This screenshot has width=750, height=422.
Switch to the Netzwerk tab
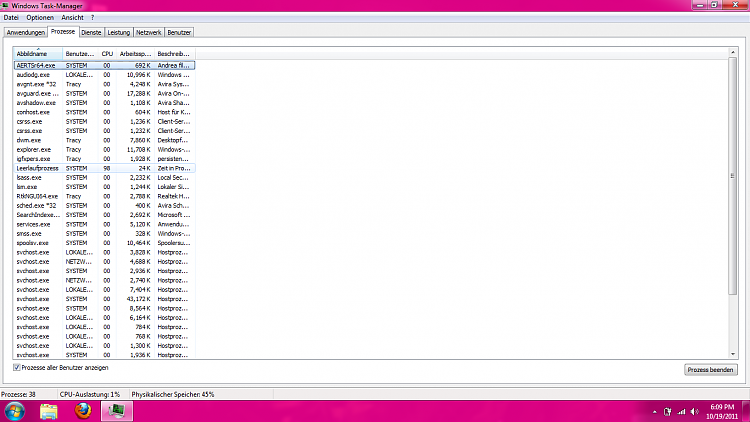point(148,33)
